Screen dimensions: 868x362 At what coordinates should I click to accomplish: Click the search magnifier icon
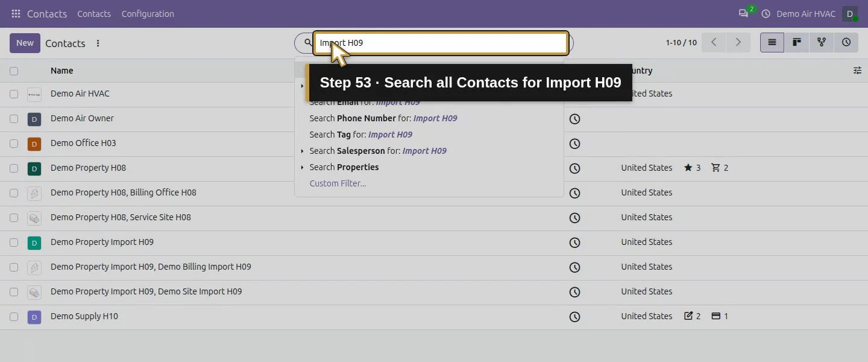pos(307,43)
